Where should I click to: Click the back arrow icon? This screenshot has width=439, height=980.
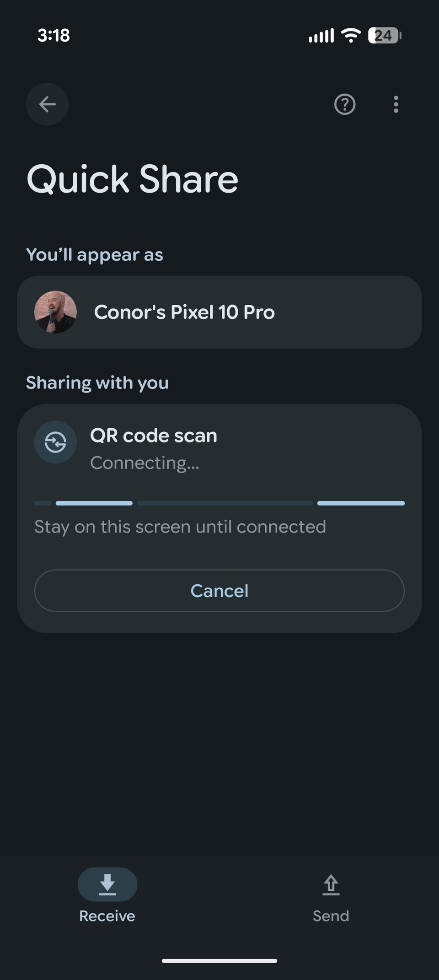tap(47, 104)
